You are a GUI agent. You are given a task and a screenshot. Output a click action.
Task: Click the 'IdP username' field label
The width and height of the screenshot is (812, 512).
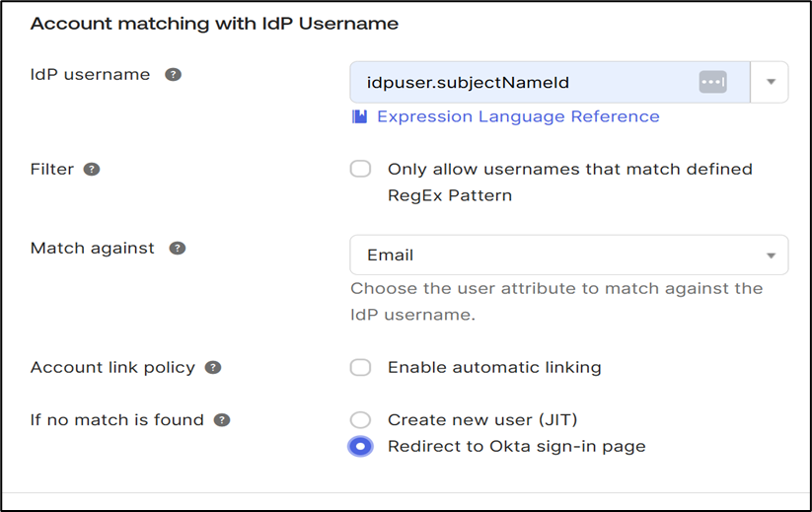(x=91, y=75)
